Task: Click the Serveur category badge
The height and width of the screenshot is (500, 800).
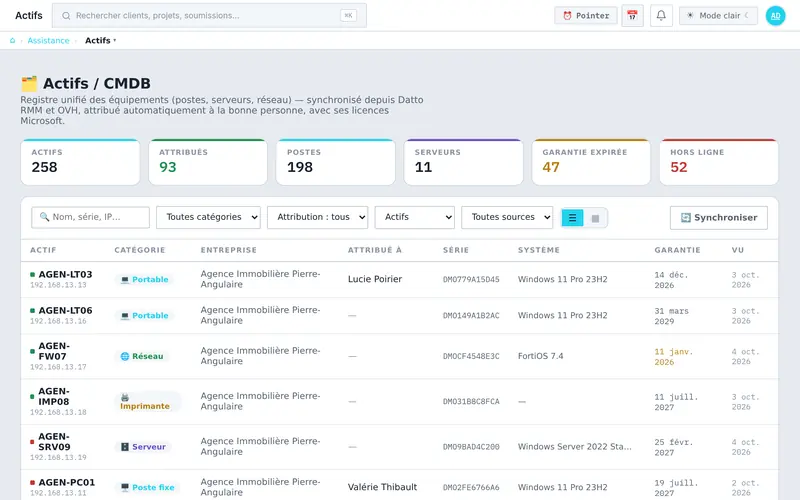Action: click(143, 447)
